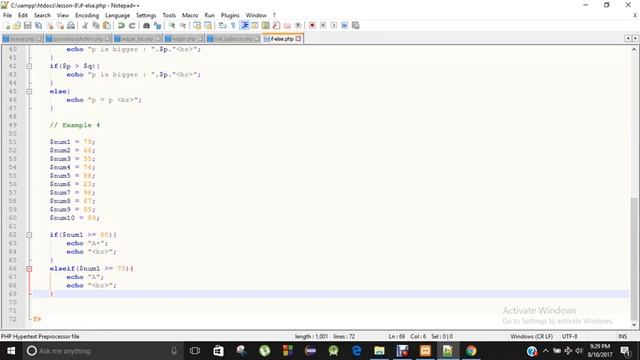The image size is (640, 360).
Task: Open the Function List panel icon
Action: [x=276, y=25]
